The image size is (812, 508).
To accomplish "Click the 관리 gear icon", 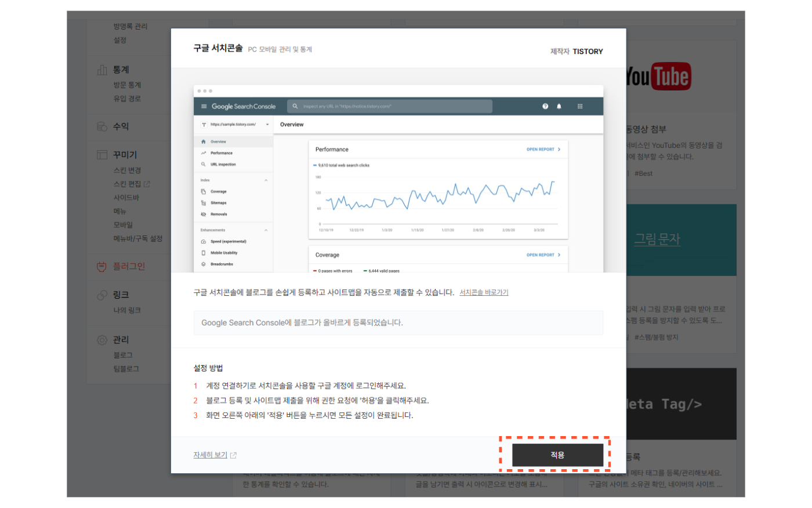I will click(x=102, y=340).
